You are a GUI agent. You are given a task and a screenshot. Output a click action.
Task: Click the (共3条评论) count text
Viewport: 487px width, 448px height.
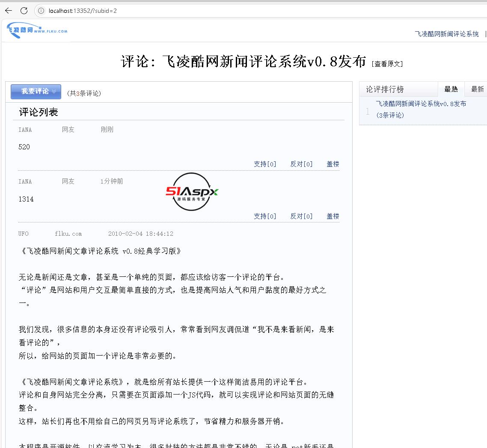point(84,93)
